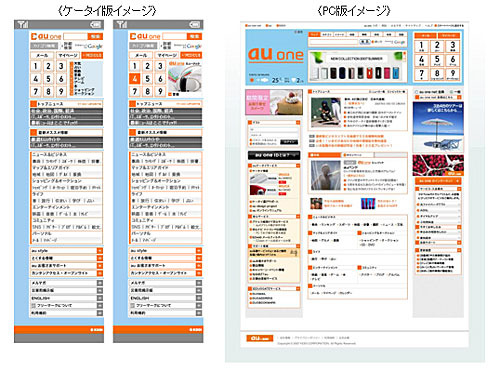The width and height of the screenshot is (500, 371).
Task: Click the search field in the right mobile mockup
Action: pyautogui.click(x=175, y=36)
